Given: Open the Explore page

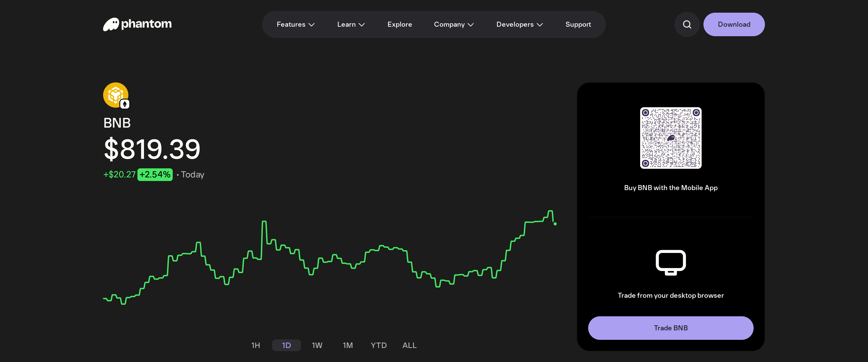Looking at the screenshot, I should [400, 24].
